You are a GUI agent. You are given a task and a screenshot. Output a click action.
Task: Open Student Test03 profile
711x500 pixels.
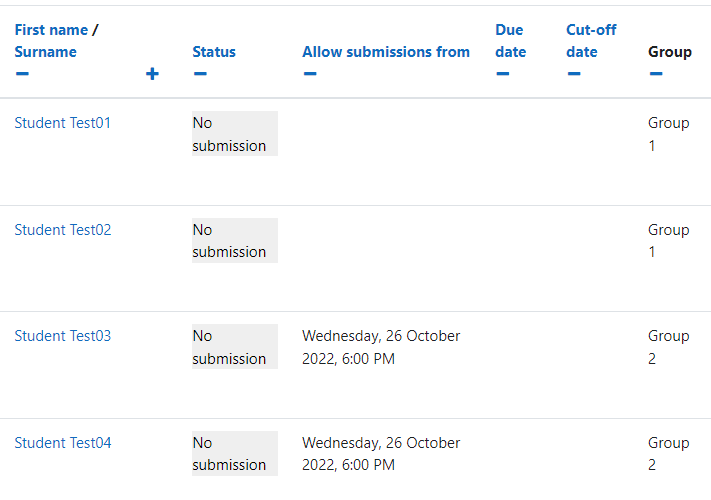(63, 336)
